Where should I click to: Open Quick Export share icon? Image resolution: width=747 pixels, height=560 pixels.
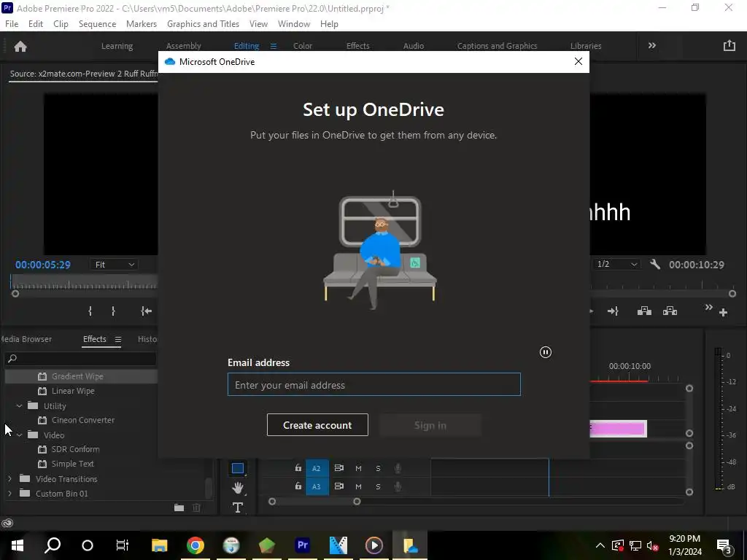(x=729, y=46)
